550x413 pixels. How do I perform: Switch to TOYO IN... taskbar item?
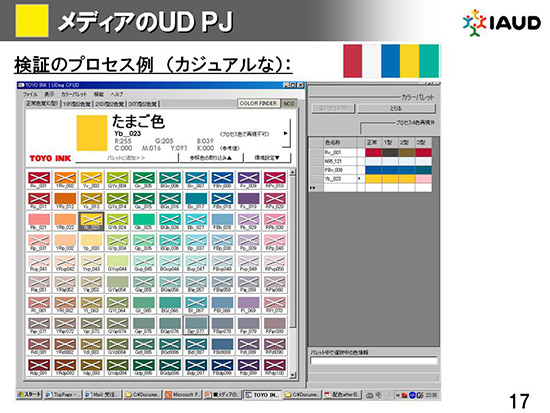tap(262, 395)
